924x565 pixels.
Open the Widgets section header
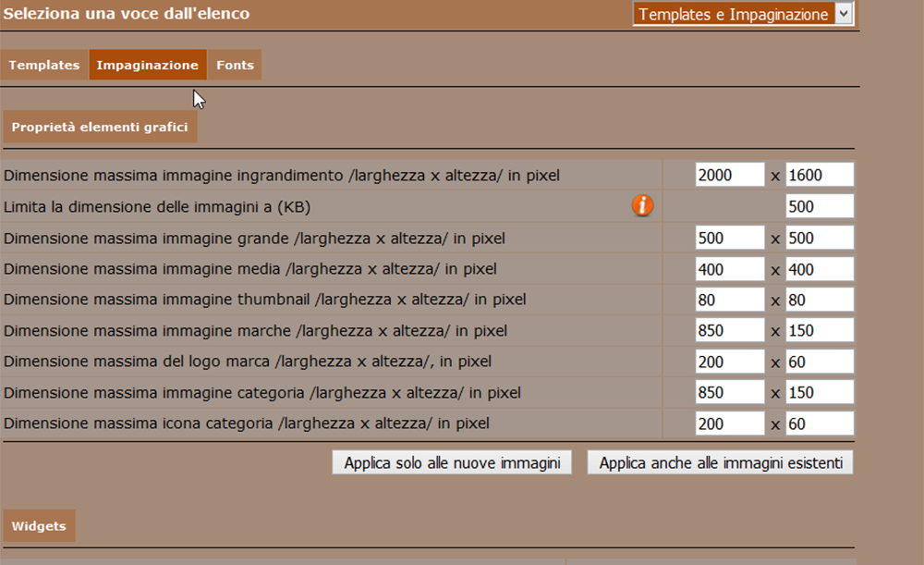coord(39,526)
